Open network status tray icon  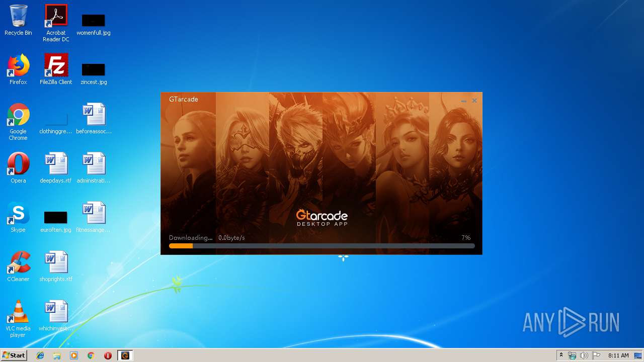572,355
